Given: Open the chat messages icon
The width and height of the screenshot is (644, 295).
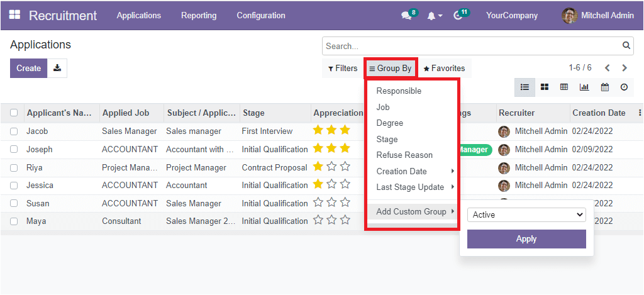Looking at the screenshot, I should 406,16.
